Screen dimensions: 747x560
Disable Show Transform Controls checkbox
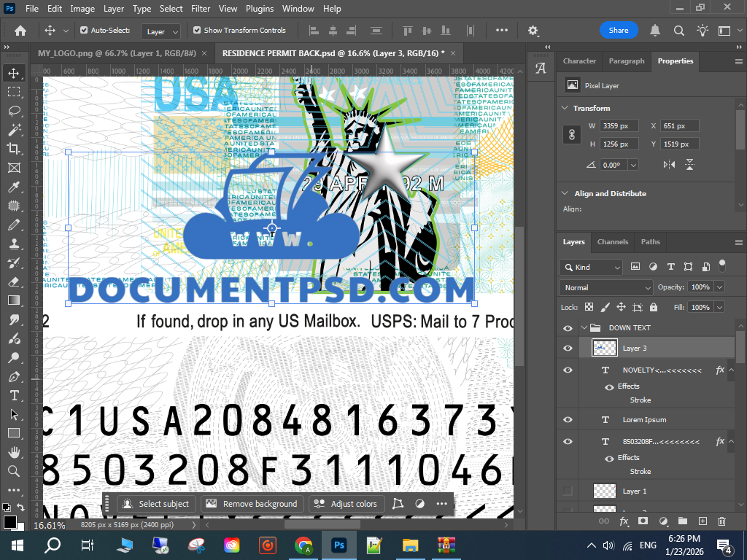point(197,31)
